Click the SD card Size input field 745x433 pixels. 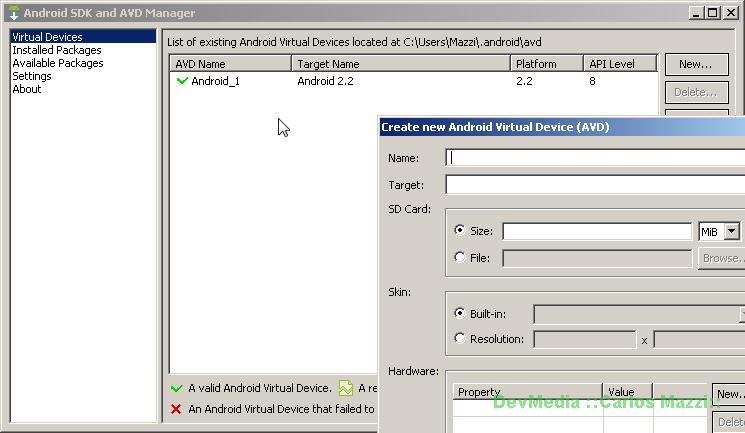(596, 231)
